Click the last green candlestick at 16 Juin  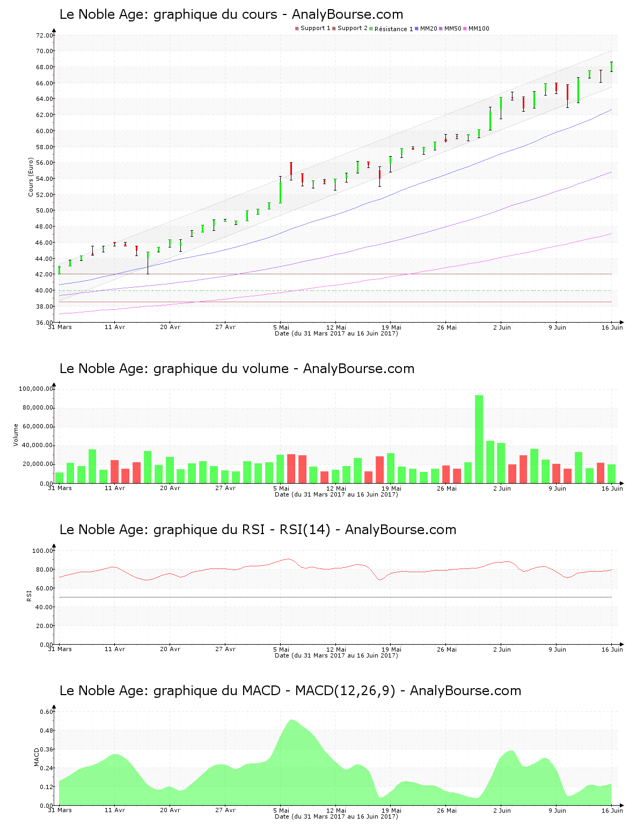(611, 67)
